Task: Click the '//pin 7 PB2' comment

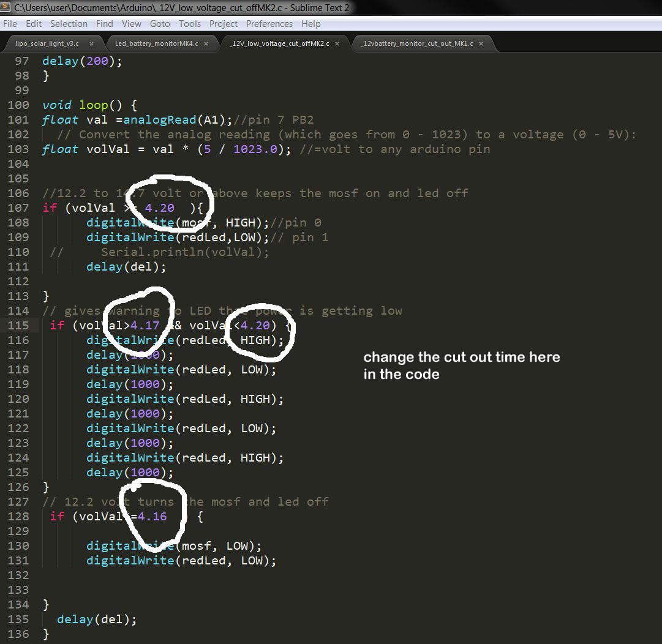Action: 274,120
